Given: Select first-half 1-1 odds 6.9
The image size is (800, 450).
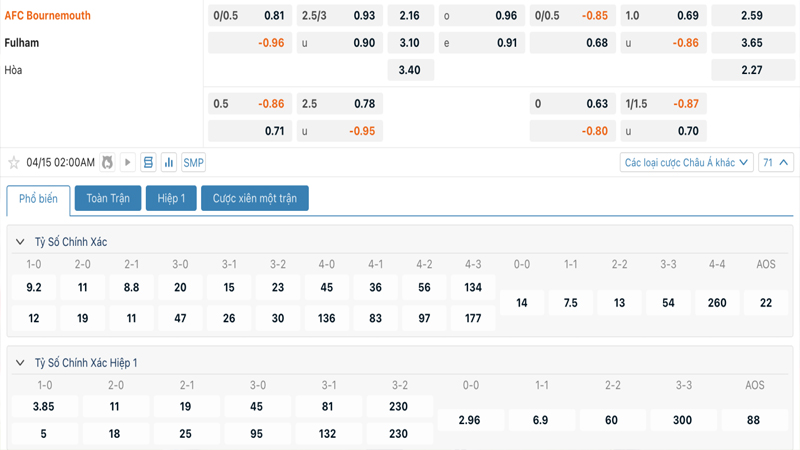Looking at the screenshot, I should click(x=541, y=420).
